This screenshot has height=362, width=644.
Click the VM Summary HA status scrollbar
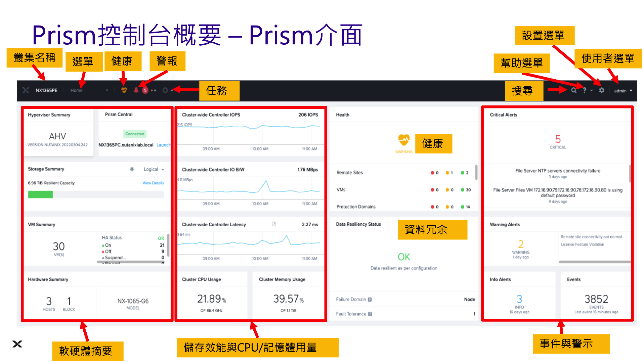168,245
